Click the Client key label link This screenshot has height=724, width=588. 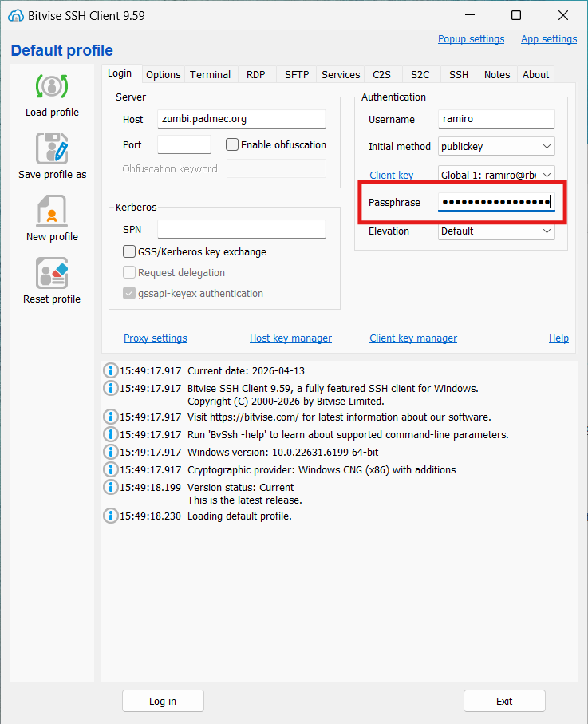click(x=392, y=175)
